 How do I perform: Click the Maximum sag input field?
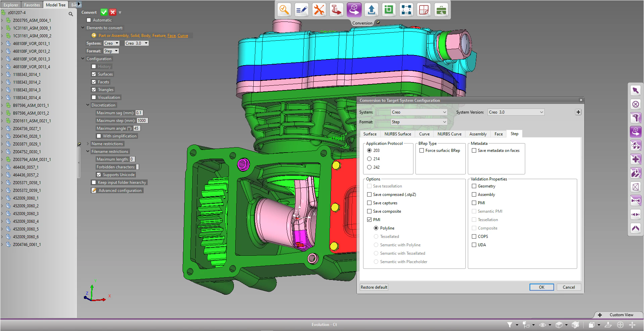(139, 113)
